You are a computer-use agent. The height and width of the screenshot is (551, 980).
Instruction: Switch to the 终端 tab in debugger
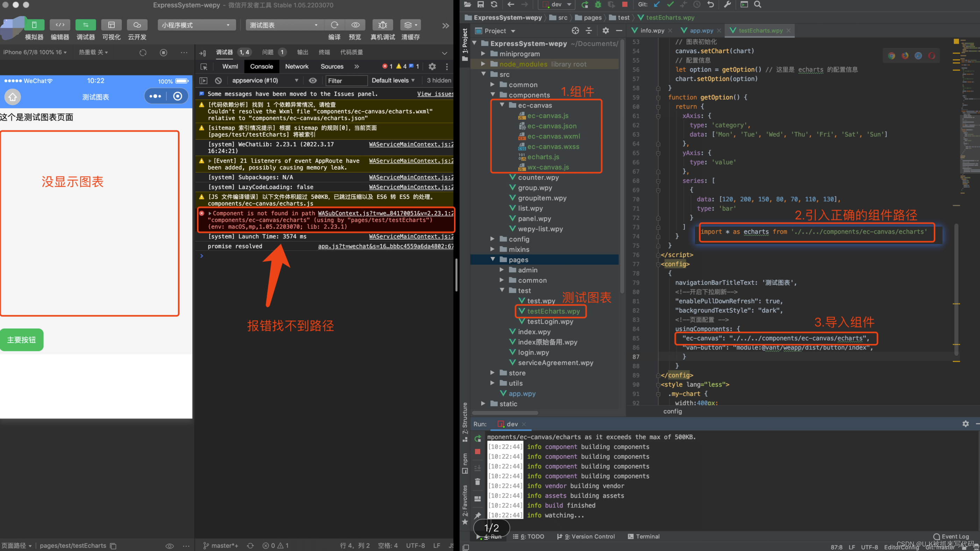pos(325,52)
